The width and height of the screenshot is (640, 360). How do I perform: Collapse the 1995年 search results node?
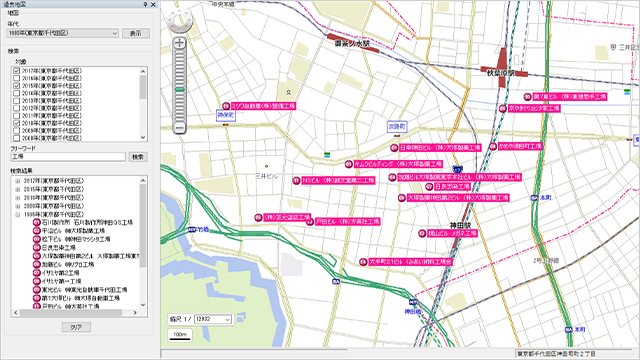click(18, 214)
